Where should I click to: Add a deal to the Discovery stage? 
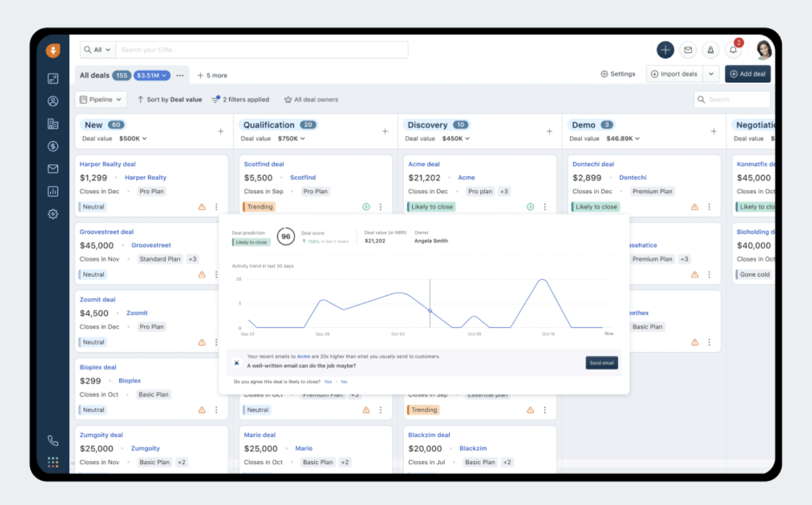pyautogui.click(x=549, y=131)
